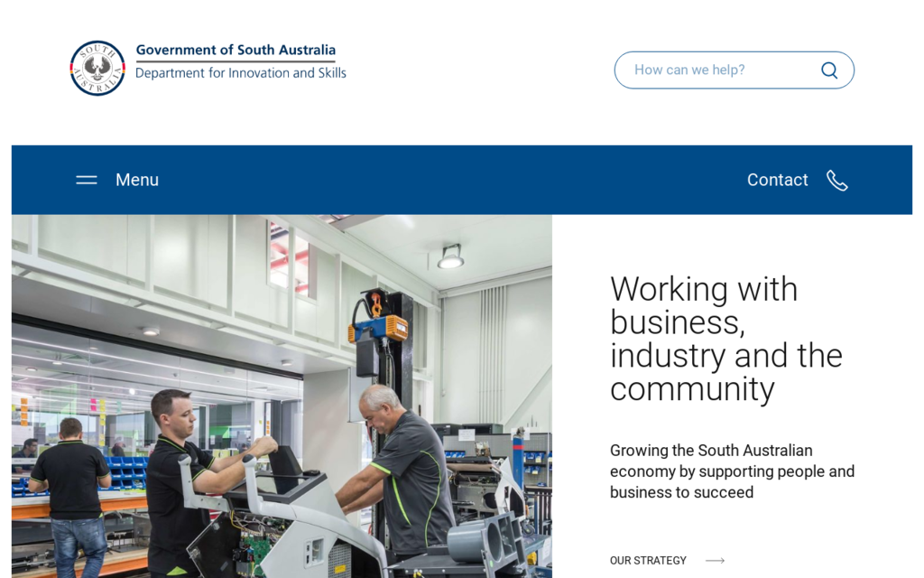This screenshot has height=578, width=924.
Task: Click the Government of South Australia link
Action: (x=236, y=51)
